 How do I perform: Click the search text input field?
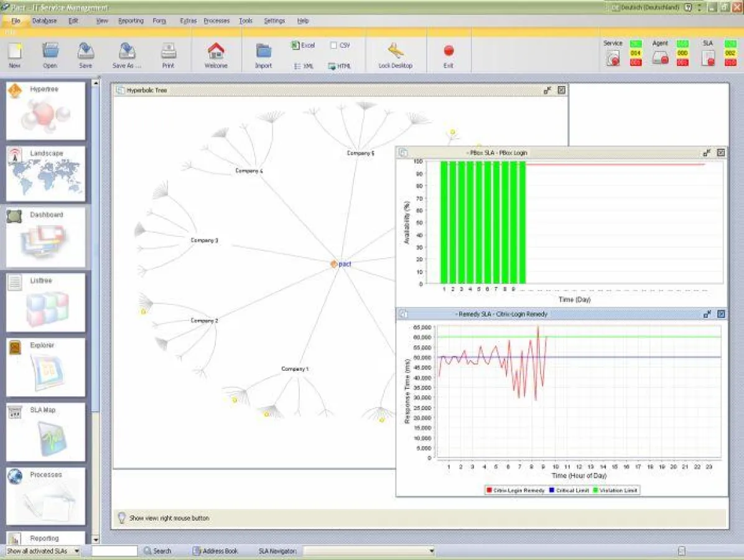pyautogui.click(x=115, y=551)
